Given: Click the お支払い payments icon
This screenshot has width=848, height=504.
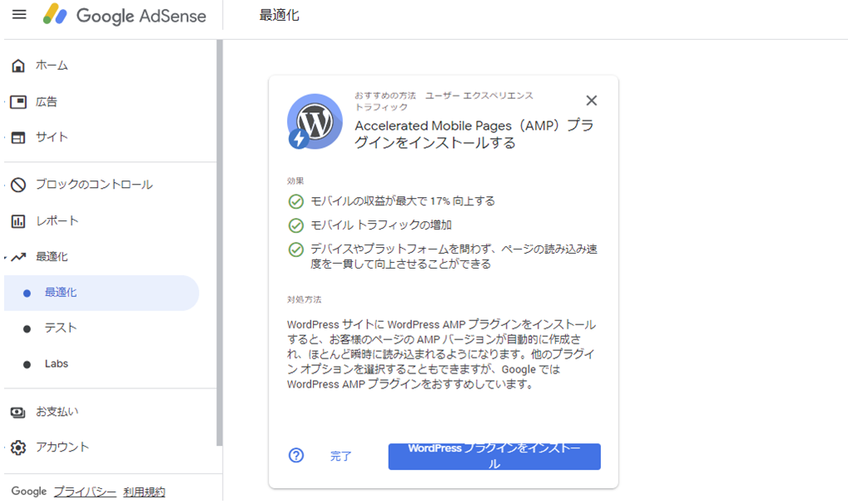Looking at the screenshot, I should click(17, 412).
